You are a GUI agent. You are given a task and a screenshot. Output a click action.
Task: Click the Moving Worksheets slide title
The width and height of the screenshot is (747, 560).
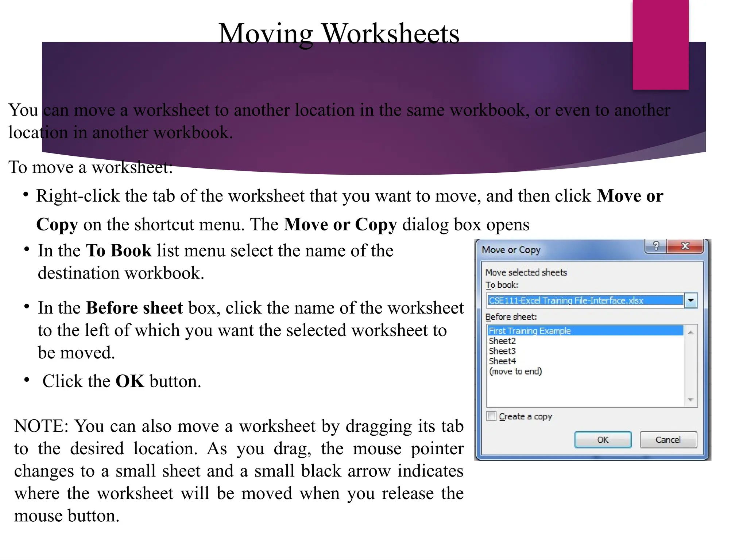tap(338, 34)
